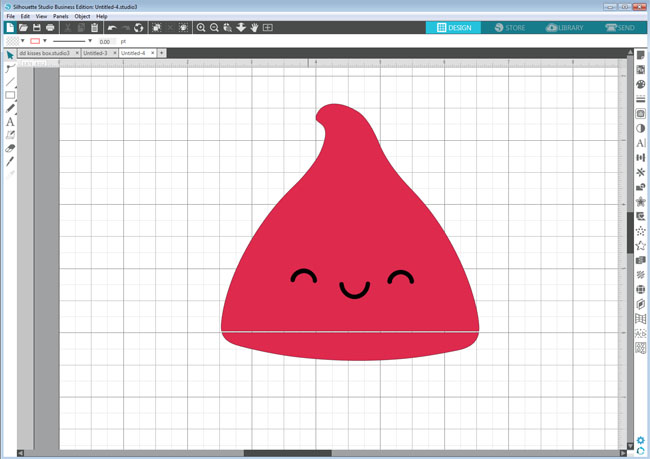The image size is (650, 459).
Task: Select the Eraser tool
Action: [10, 148]
